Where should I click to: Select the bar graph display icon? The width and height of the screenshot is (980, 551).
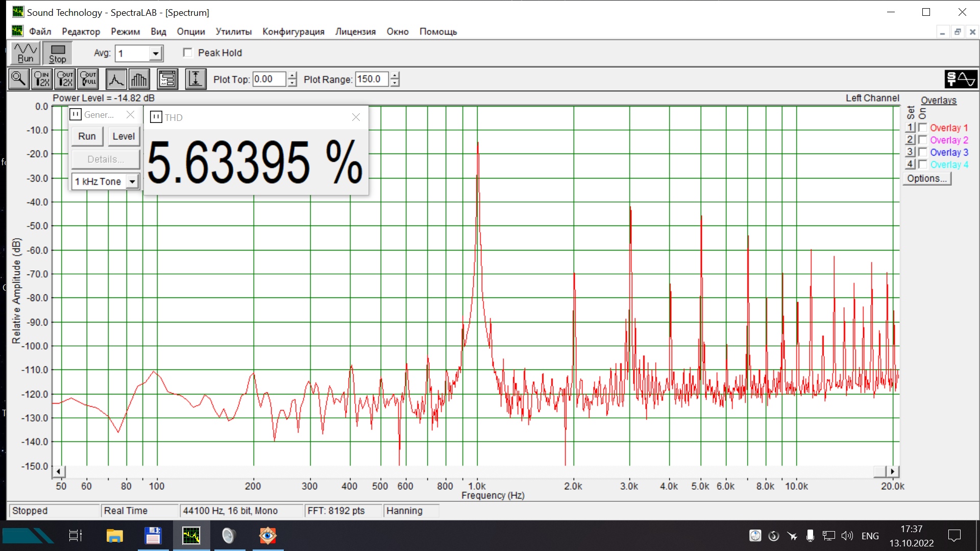click(139, 79)
